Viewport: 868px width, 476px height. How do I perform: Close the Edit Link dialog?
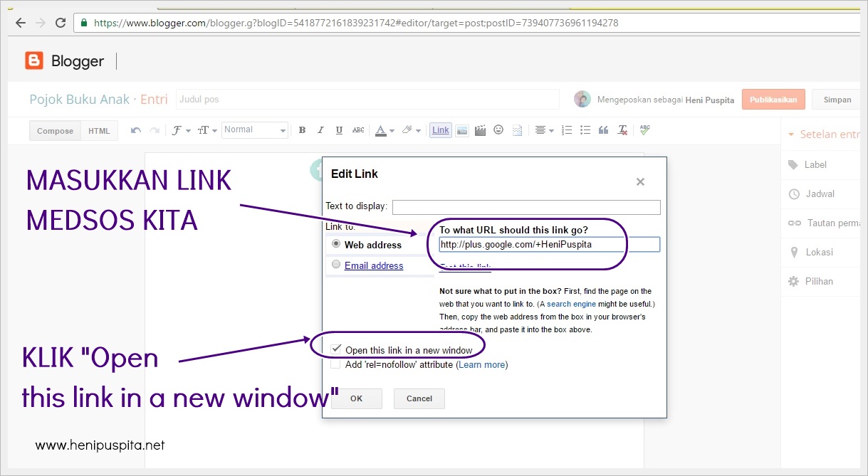tap(640, 182)
